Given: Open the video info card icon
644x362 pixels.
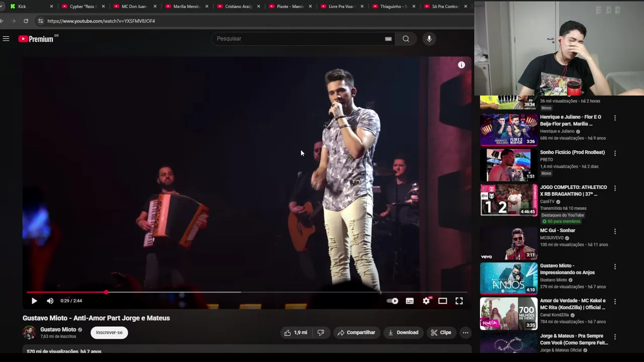Looking at the screenshot, I should click(461, 65).
